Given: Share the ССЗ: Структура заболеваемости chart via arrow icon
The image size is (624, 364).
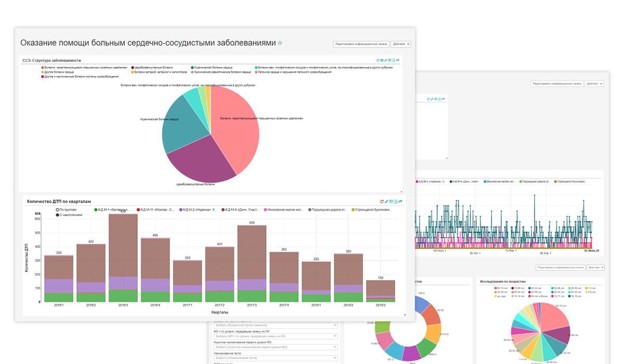Looking at the screenshot, I should (398, 60).
